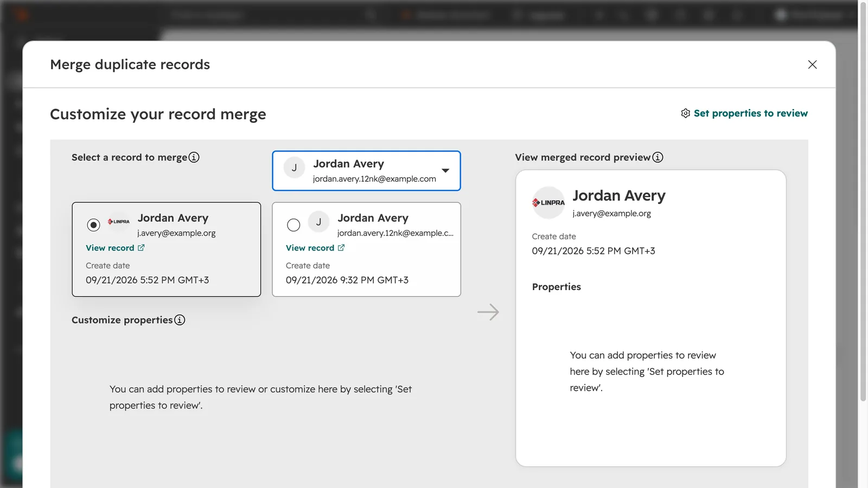
Task: Click create date 09/21/2026 9:32 PM GMT+3
Action: pos(347,280)
